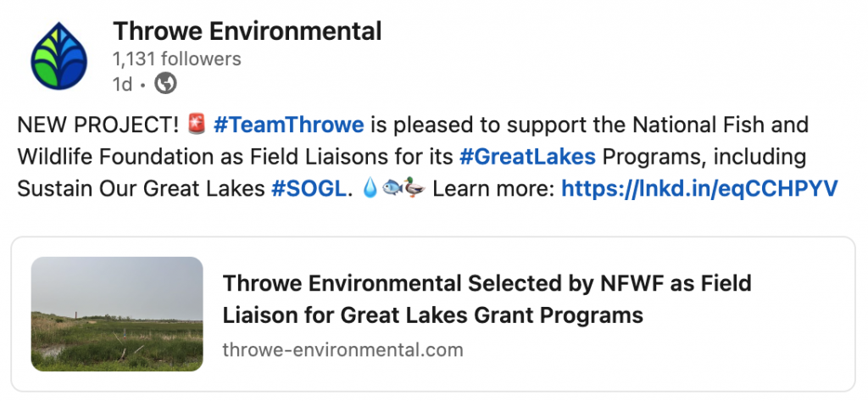Click the throwe-environmental.com domain text
The width and height of the screenshot is (868, 401).
[x=342, y=349]
